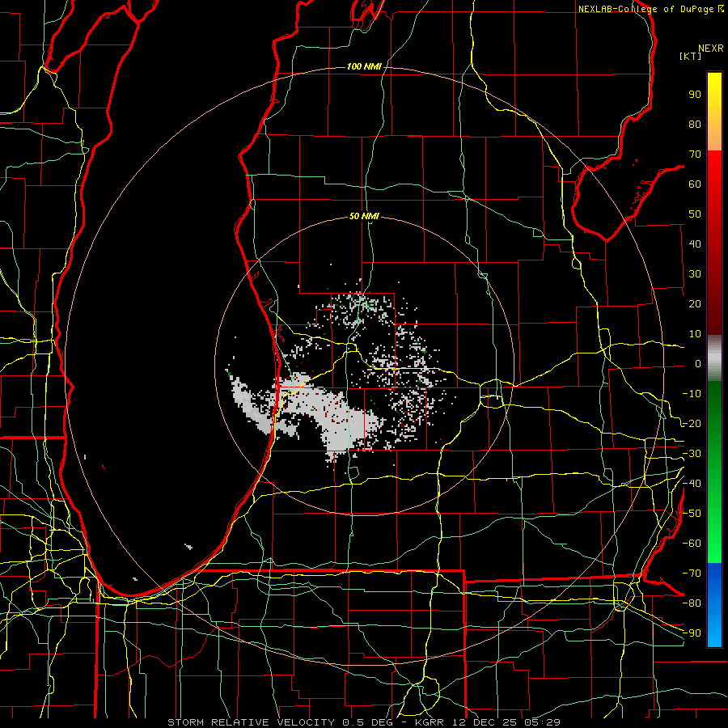728x728 pixels.
Task: Click the 80 value on the velocity scale
Action: tap(695, 124)
